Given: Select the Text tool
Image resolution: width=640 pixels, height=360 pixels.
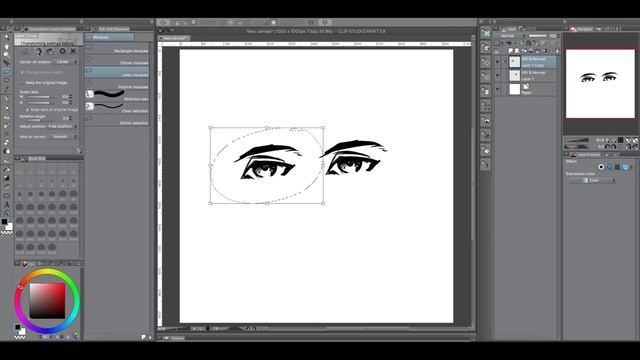Looking at the screenshot, I should point(7,204).
